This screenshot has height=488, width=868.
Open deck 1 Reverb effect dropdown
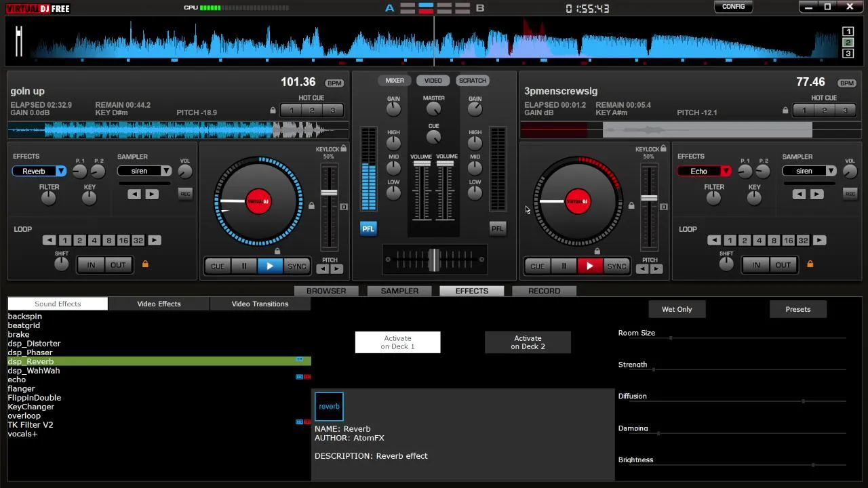point(61,171)
